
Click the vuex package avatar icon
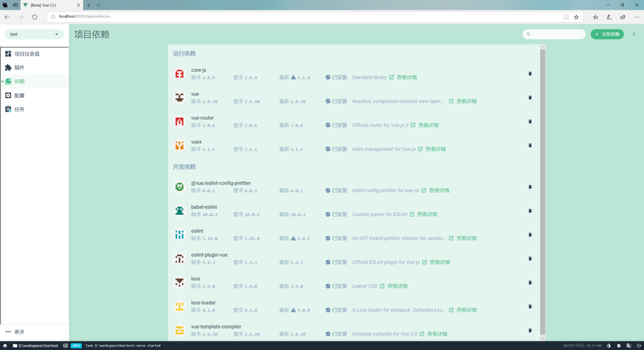[x=179, y=146]
